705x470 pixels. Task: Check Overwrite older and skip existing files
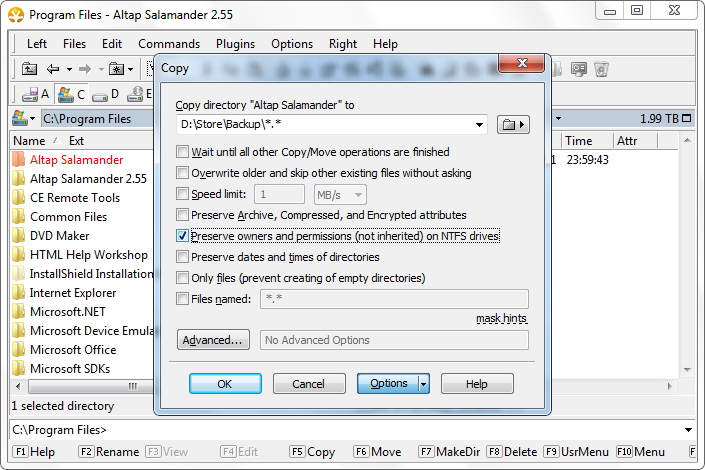(182, 173)
